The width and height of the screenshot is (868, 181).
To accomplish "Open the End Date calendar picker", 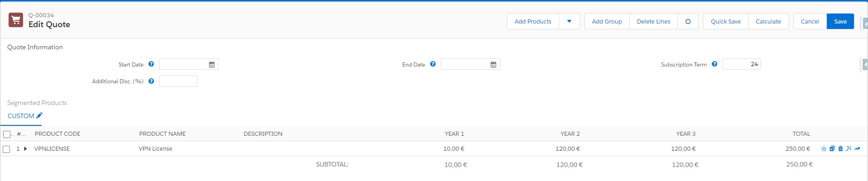I will pyautogui.click(x=493, y=65).
